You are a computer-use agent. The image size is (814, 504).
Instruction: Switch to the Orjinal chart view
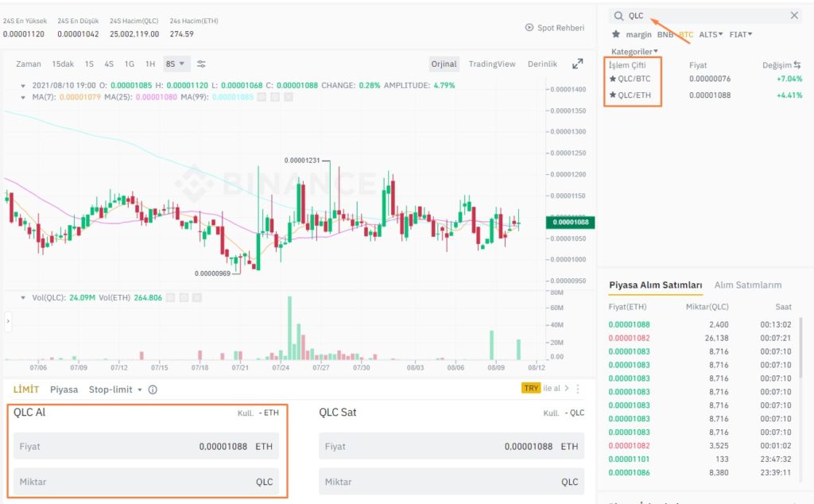pyautogui.click(x=444, y=64)
